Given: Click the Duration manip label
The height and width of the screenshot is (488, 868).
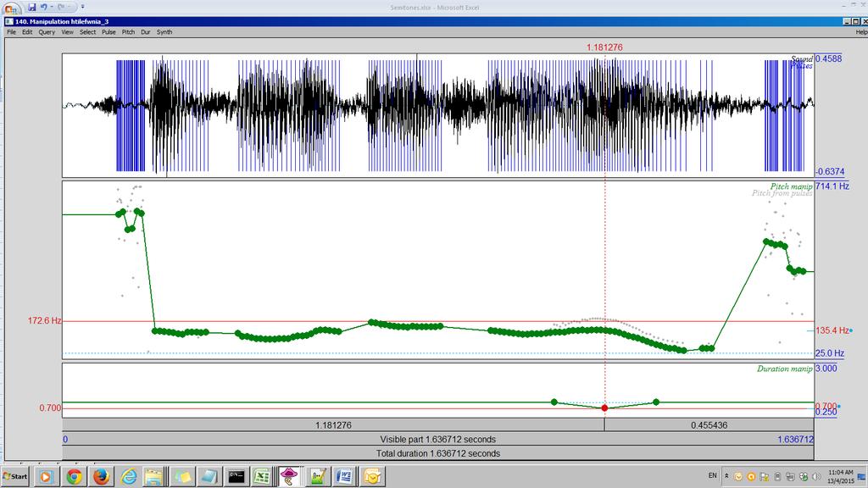Looking at the screenshot, I should [784, 369].
